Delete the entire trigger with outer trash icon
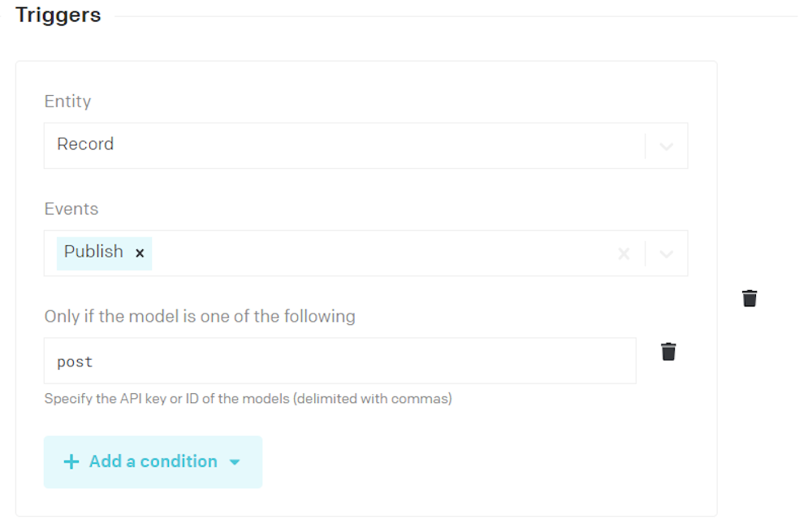The height and width of the screenshot is (524, 812). [749, 298]
